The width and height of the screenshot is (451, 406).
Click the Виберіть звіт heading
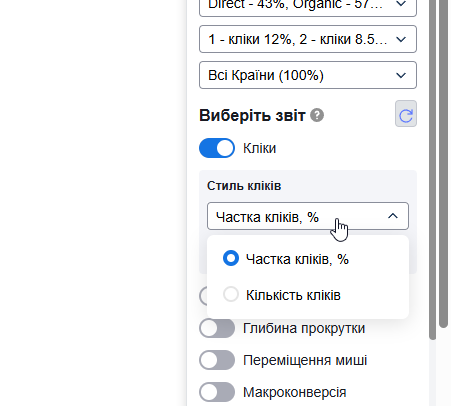coord(252,116)
